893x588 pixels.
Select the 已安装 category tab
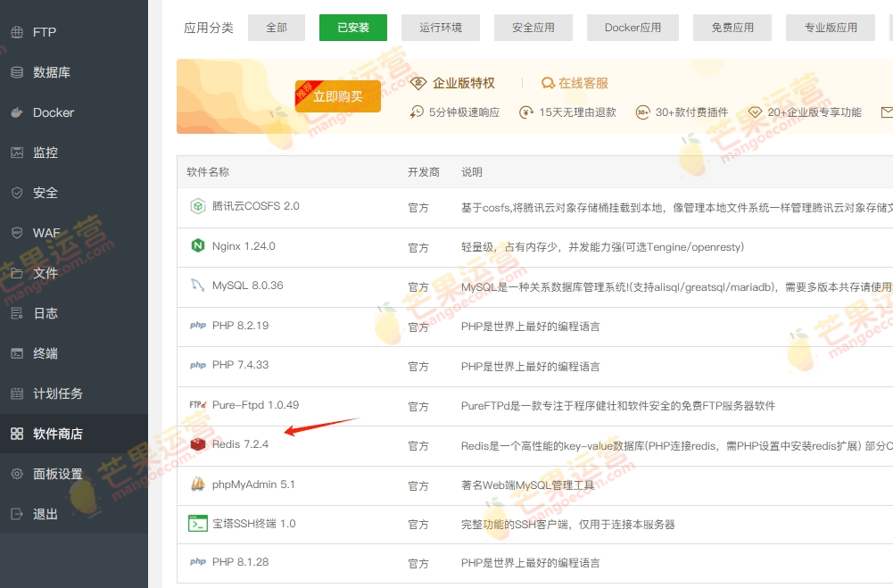tap(352, 28)
